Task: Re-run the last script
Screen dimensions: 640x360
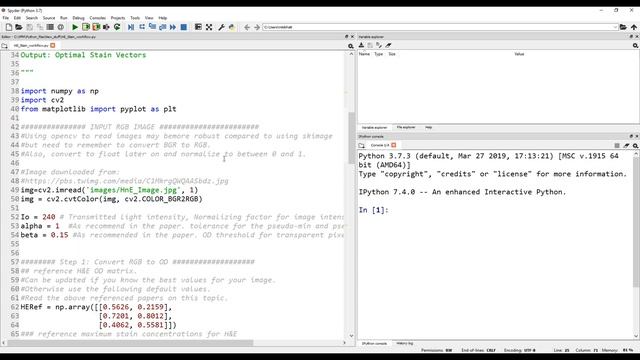Action: click(x=117, y=27)
